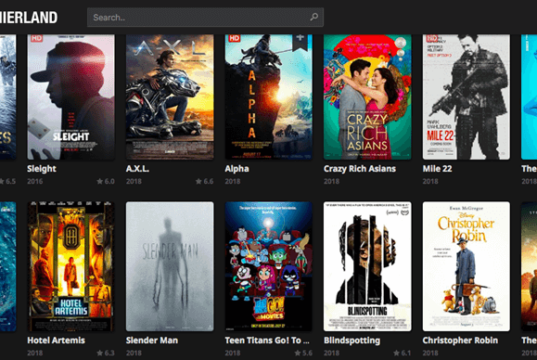
Task: Click the HD badge on Sleight poster
Action: point(36,38)
